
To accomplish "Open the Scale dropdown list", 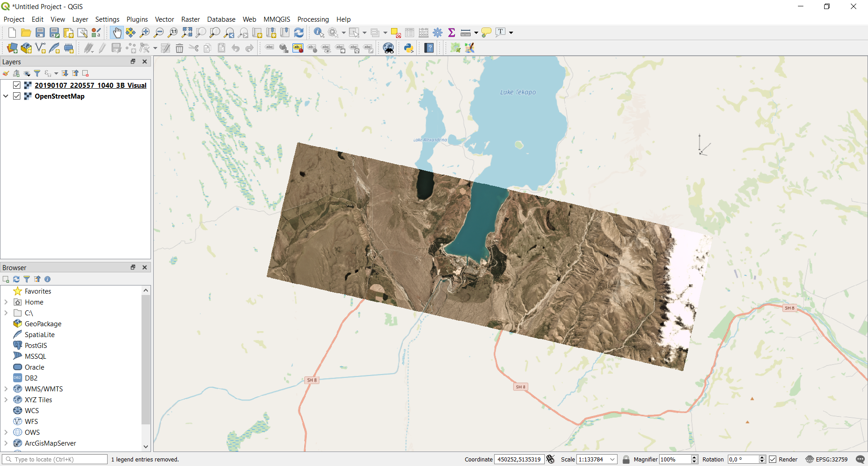I will pyautogui.click(x=613, y=459).
